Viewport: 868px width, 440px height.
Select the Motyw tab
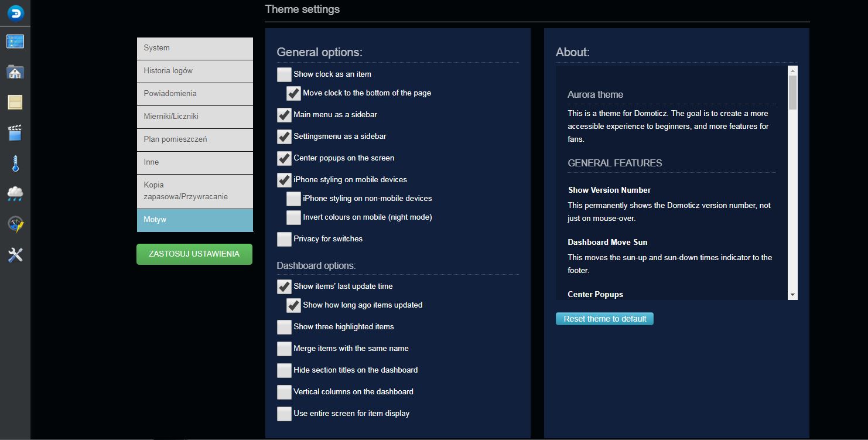click(195, 220)
